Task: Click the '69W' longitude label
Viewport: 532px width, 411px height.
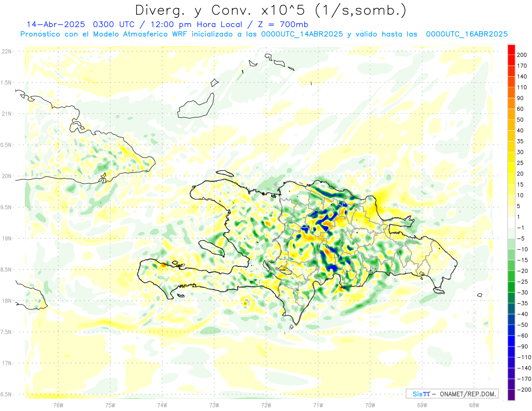Action: (422, 405)
